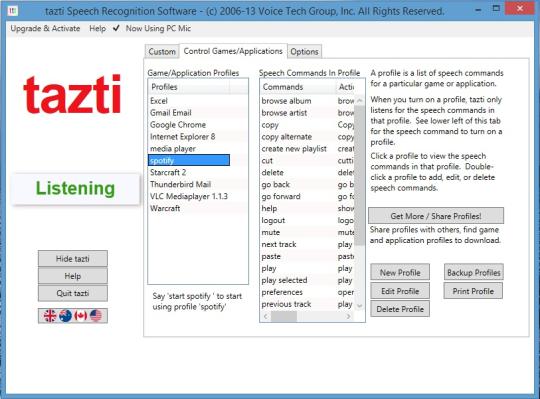The image size is (540, 399).
Task: Click the Print Profile button
Action: click(474, 291)
